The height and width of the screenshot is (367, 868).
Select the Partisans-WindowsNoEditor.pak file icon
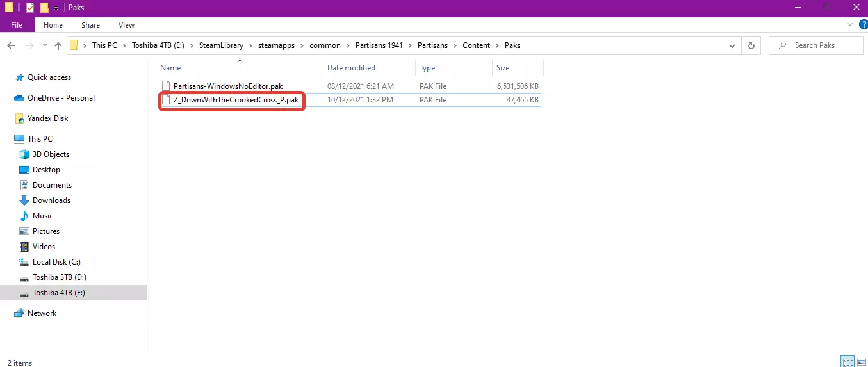click(166, 86)
